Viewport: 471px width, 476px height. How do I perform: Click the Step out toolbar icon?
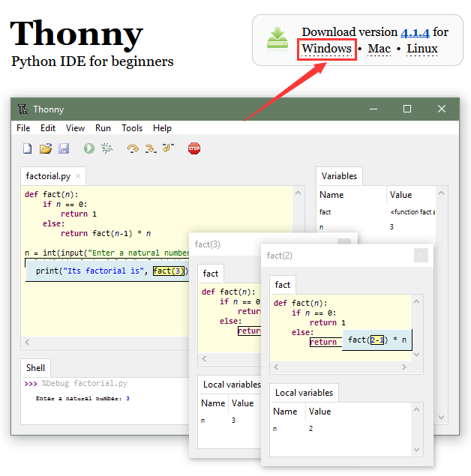point(168,148)
